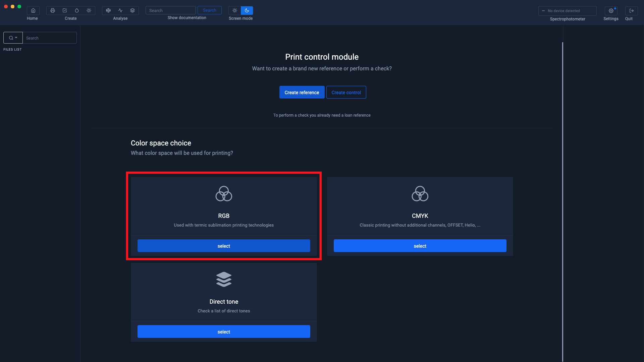Open Settings via gear icon
Viewport: 644px width, 362px height.
pyautogui.click(x=611, y=11)
